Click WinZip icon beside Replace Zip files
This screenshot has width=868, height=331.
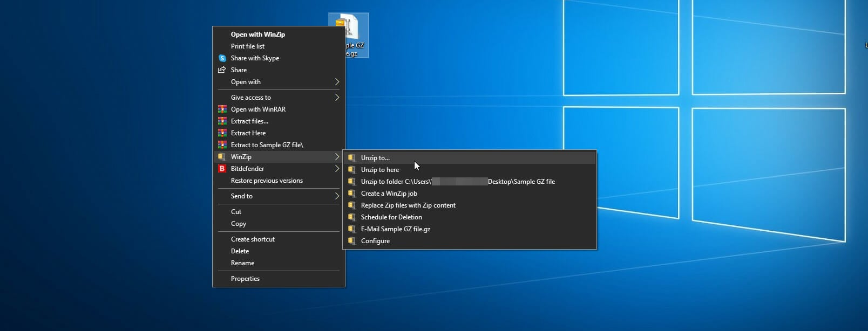click(351, 205)
